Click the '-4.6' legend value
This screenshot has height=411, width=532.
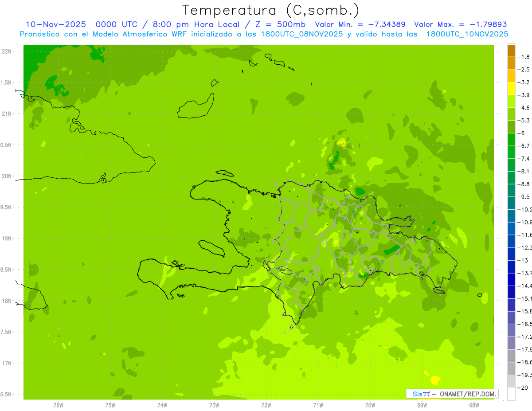pyautogui.click(x=524, y=108)
